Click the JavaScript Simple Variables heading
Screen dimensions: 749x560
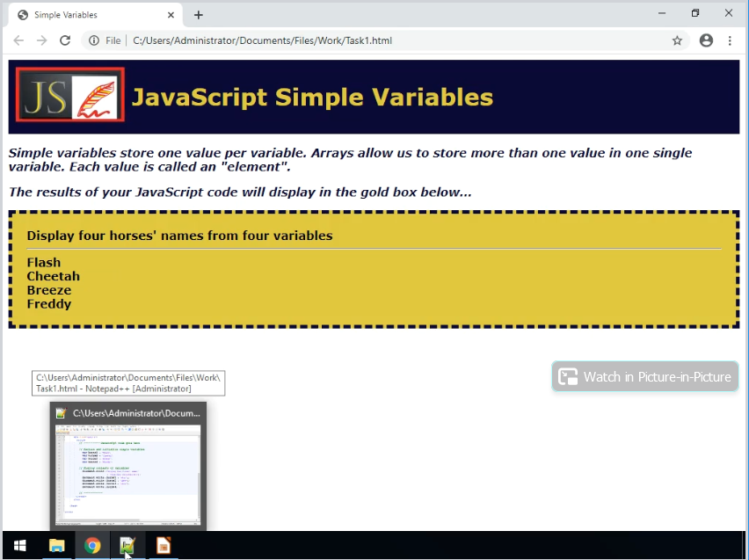[x=312, y=97]
